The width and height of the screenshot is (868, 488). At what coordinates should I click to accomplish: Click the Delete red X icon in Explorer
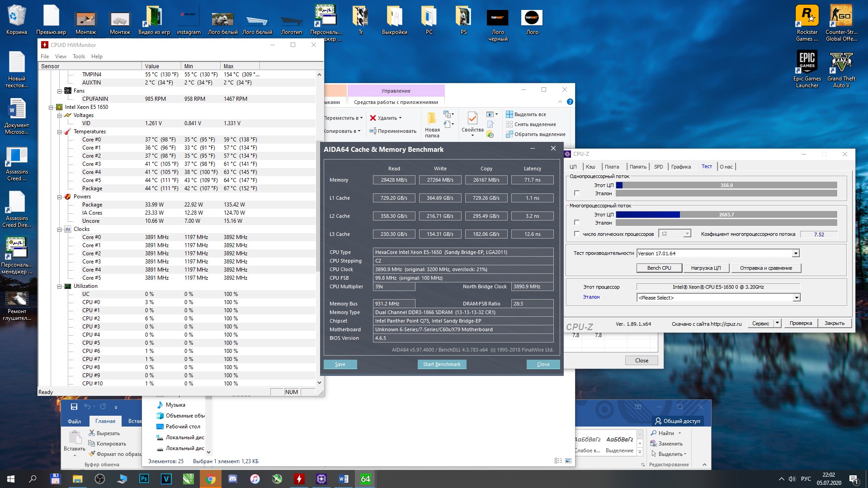point(373,118)
